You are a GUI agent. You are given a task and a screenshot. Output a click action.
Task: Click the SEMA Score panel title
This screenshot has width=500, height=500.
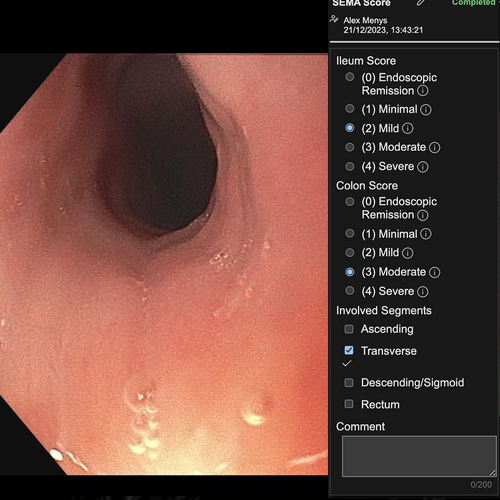(x=361, y=3)
